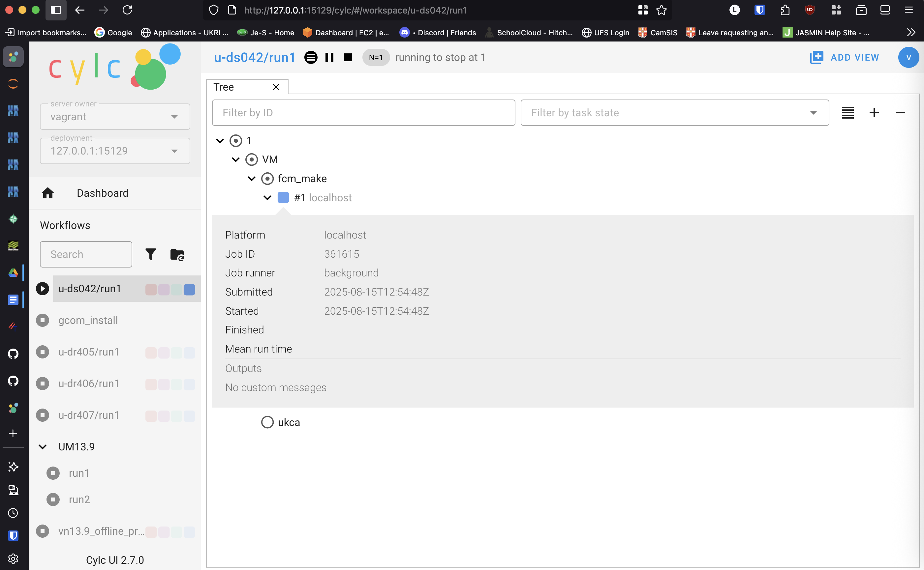
Task: Collapse cycle point 1 chevron
Action: point(220,141)
